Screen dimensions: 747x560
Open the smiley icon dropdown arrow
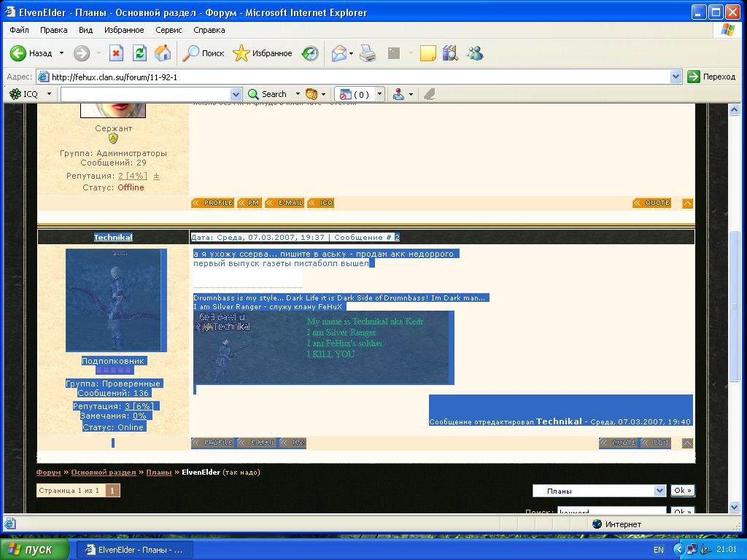tap(323, 94)
